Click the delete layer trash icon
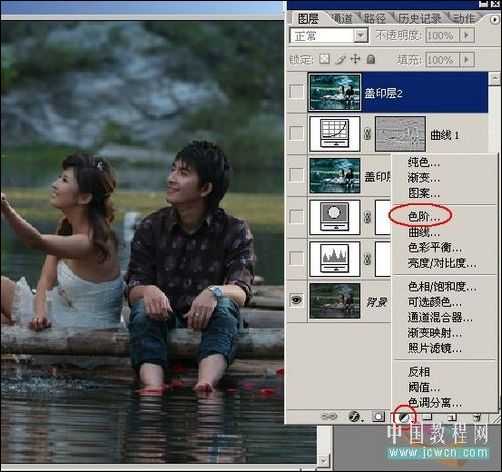Viewport: 502px width, 472px height. point(477,417)
